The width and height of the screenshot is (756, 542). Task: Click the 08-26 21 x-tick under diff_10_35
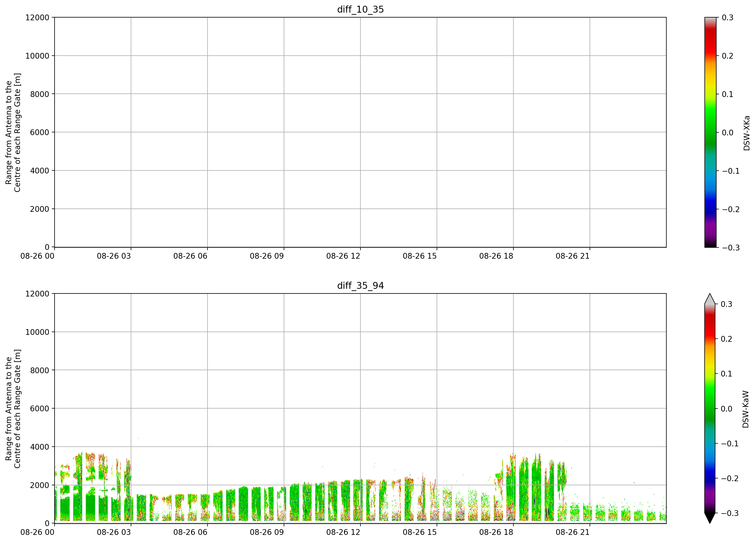pyautogui.click(x=573, y=256)
